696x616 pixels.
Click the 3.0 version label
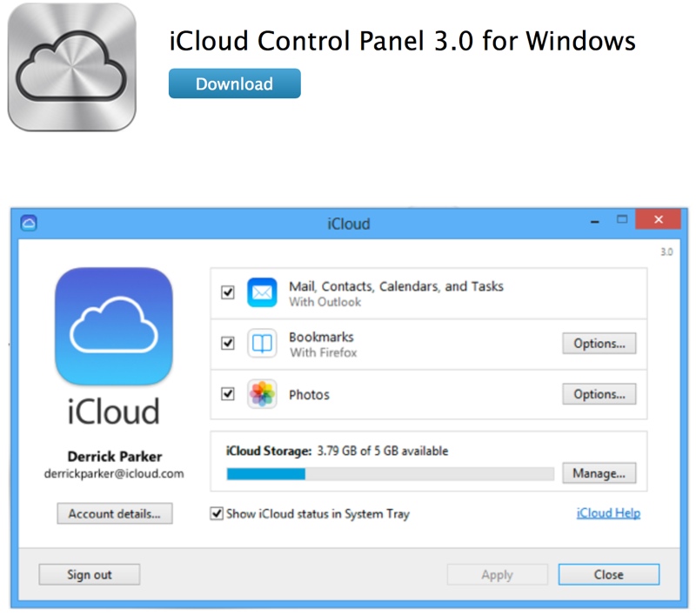pos(666,252)
